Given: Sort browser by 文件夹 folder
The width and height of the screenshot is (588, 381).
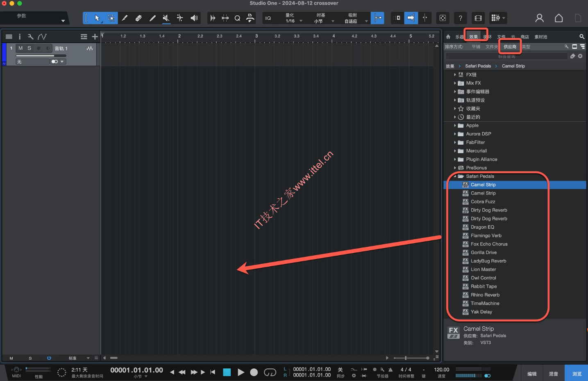Looking at the screenshot, I should (492, 47).
